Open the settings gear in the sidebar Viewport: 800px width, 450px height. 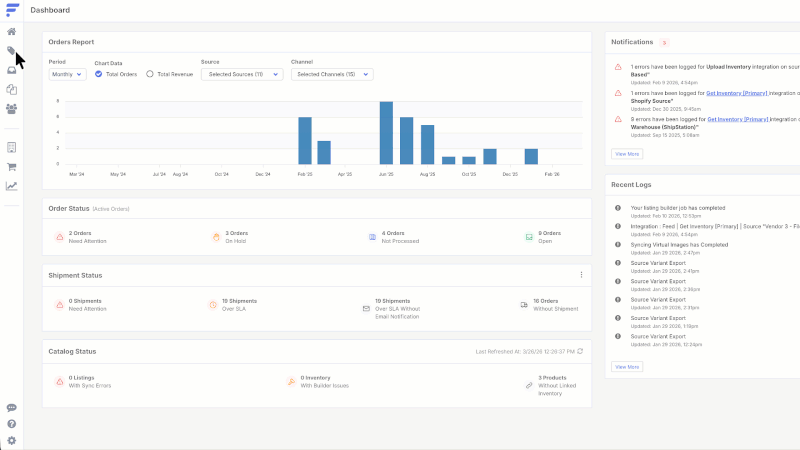12,440
